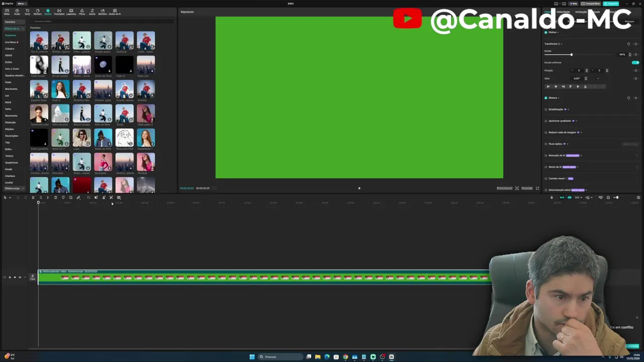Viewport: 644px width, 362px height.
Task: Mute the main video track
Action: [x=20, y=277]
